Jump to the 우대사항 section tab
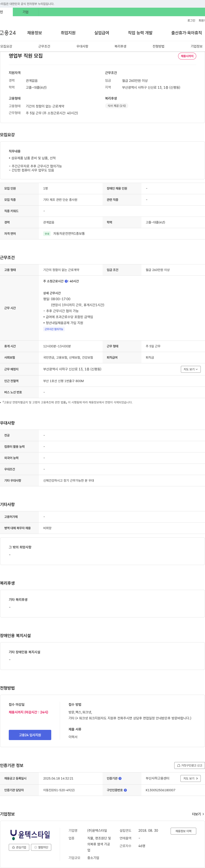This screenshot has width=205, height=868. (82, 46)
